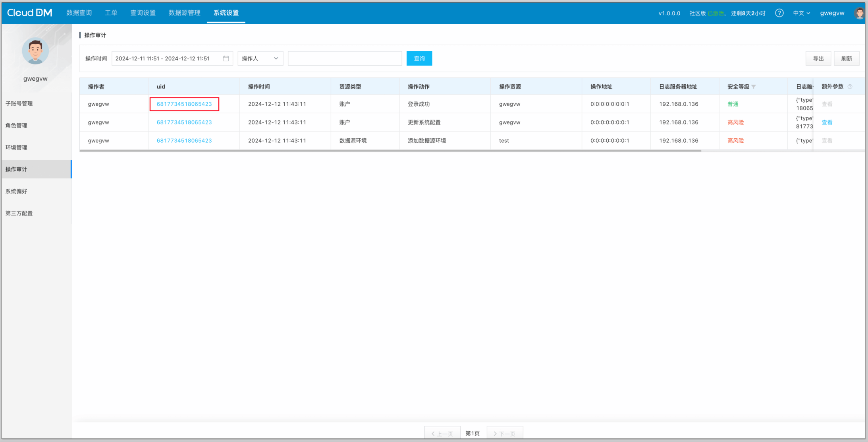Image resolution: width=868 pixels, height=442 pixels.
Task: Click 查看 link in 更新系统配置 row
Action: [827, 122]
